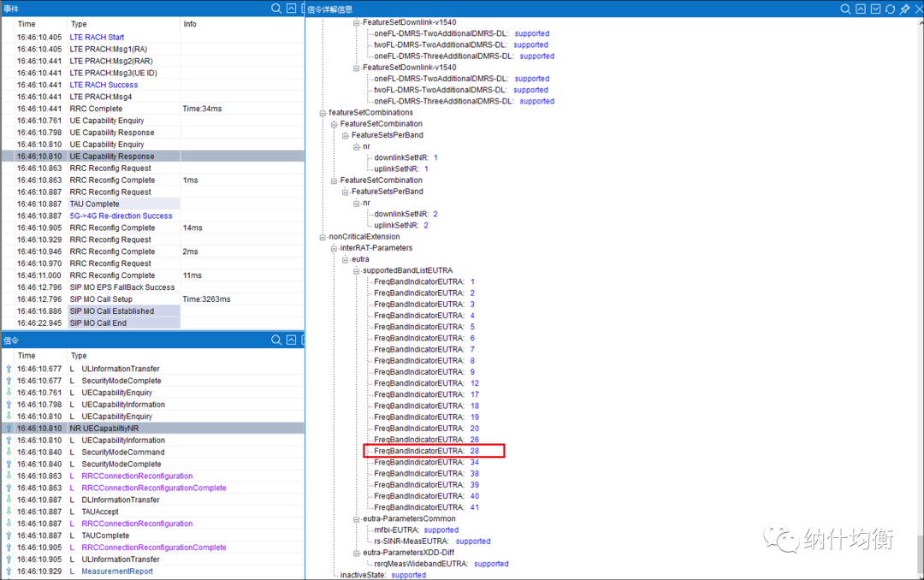Collapse the eutra-ParametersXDD-Diff node

[357, 553]
